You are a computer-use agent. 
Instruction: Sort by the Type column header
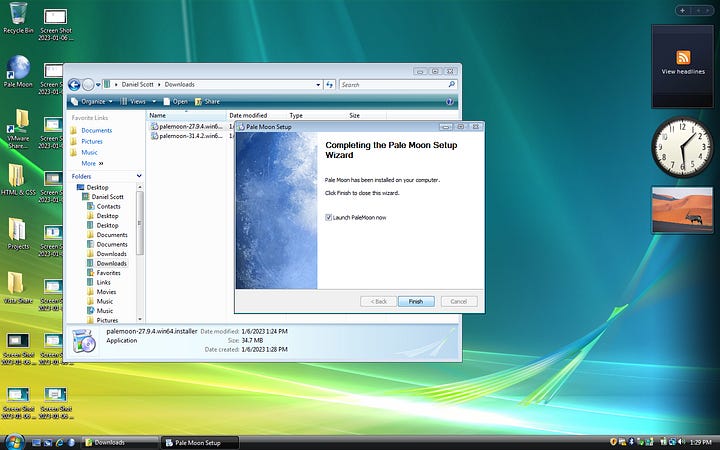316,115
